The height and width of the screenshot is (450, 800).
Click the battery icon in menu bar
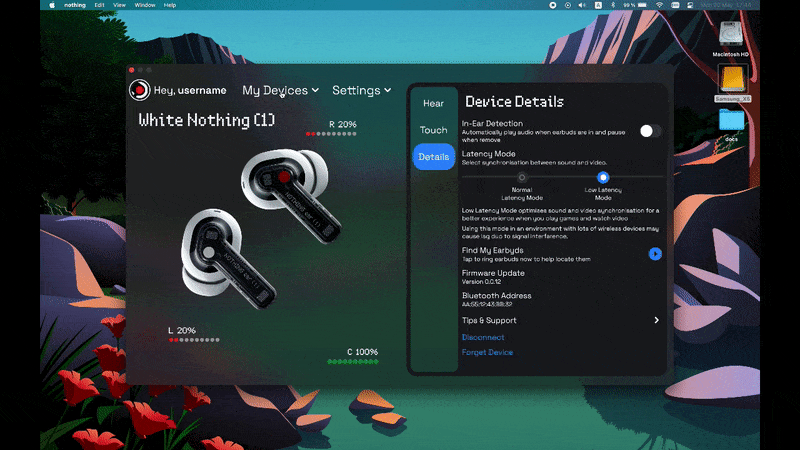pyautogui.click(x=642, y=5)
